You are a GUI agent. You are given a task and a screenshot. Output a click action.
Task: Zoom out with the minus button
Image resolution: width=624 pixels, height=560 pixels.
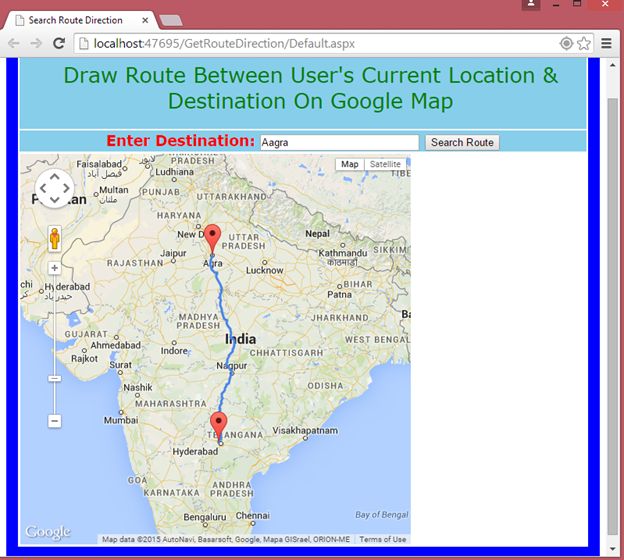click(55, 421)
